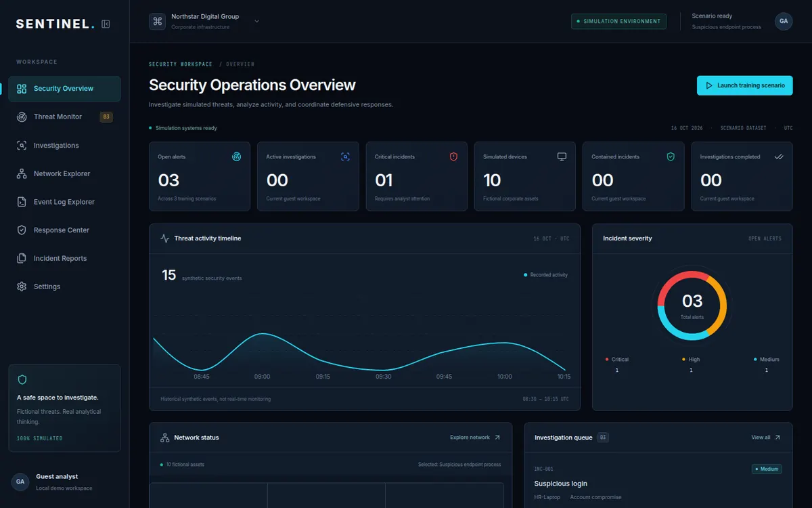Click the Threat activity timeline pulse icon

tap(165, 238)
